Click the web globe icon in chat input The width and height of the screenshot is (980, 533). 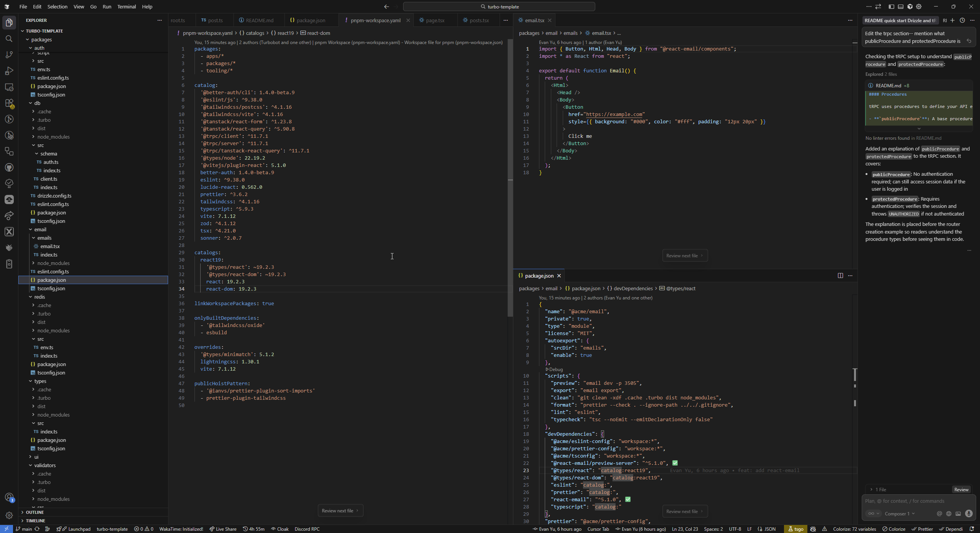tap(949, 514)
